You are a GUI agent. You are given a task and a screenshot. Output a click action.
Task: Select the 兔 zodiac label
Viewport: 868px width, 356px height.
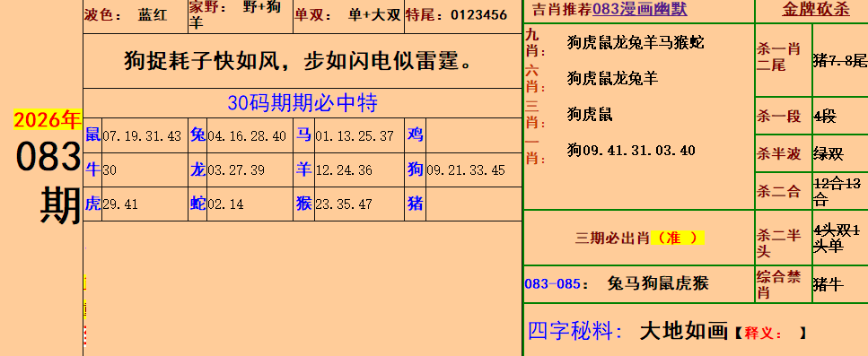[x=197, y=135]
